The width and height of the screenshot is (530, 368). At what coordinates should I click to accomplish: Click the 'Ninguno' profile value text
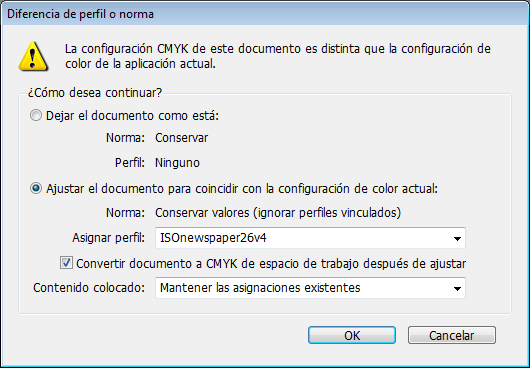coord(177,163)
